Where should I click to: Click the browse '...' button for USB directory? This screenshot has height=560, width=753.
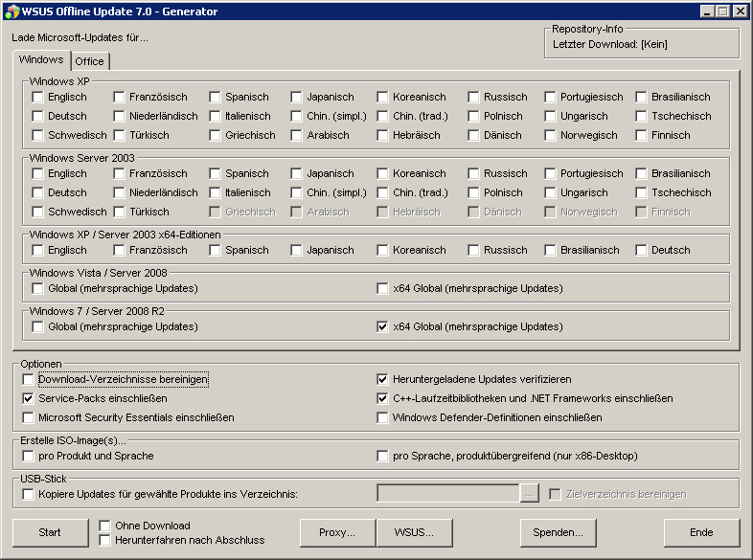click(529, 494)
